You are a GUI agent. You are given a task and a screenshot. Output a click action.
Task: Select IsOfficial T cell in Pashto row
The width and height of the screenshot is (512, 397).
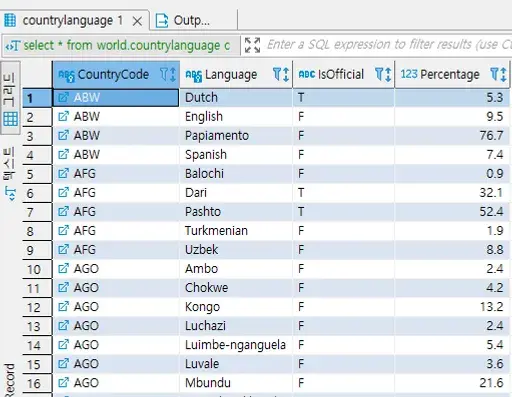pyautogui.click(x=343, y=211)
